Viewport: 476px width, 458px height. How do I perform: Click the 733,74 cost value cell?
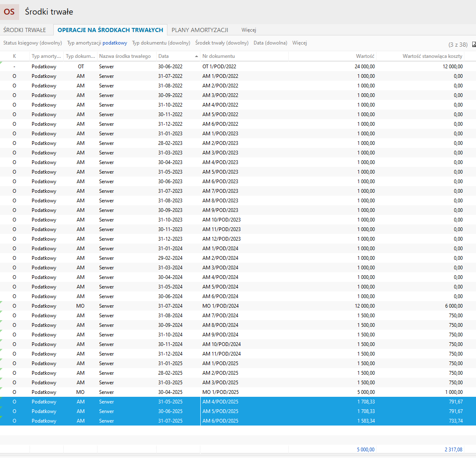coord(456,421)
